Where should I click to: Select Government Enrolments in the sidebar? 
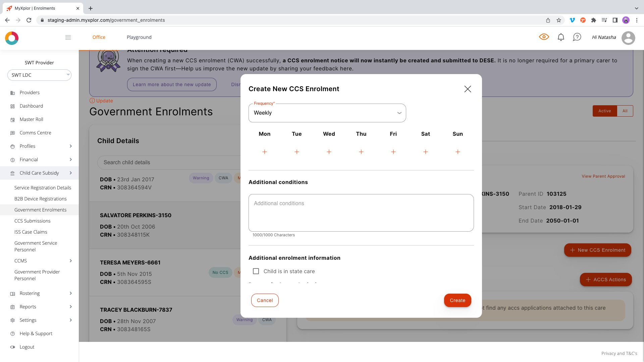coord(40,209)
